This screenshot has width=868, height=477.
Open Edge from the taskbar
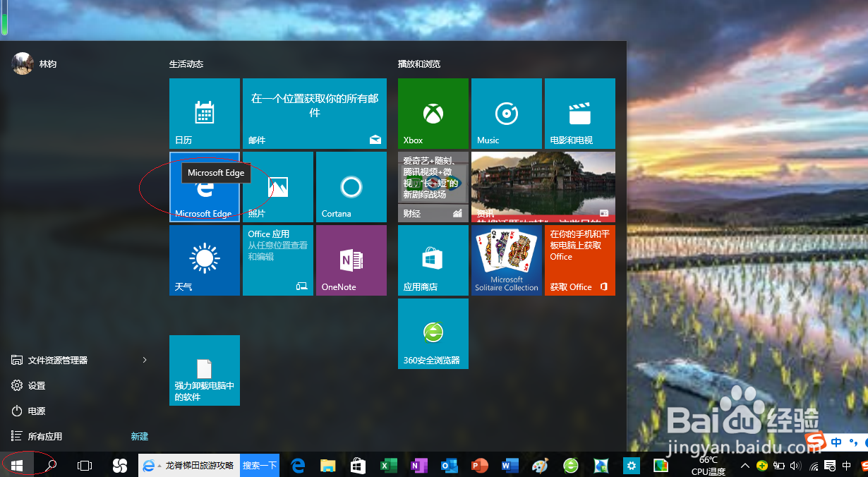[x=298, y=465]
